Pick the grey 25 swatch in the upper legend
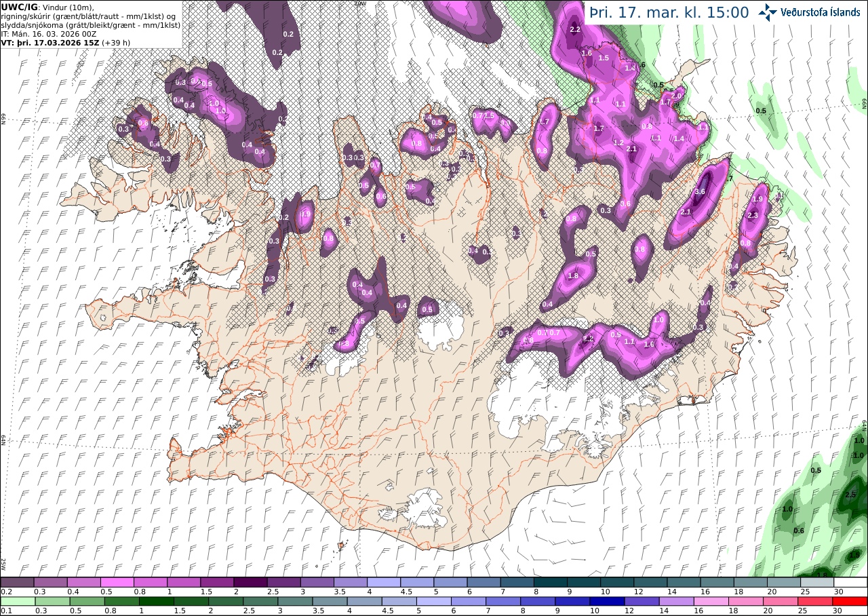The image size is (868, 616). 818,582
